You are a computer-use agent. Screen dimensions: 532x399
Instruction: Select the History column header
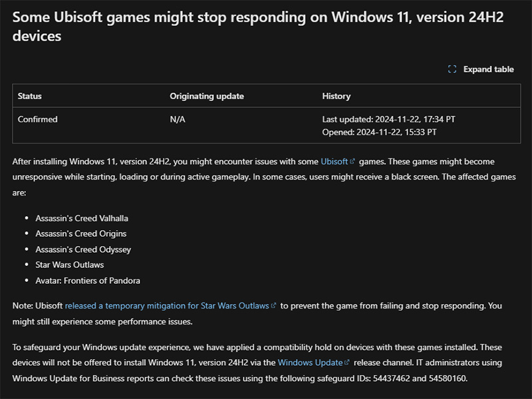pos(336,96)
